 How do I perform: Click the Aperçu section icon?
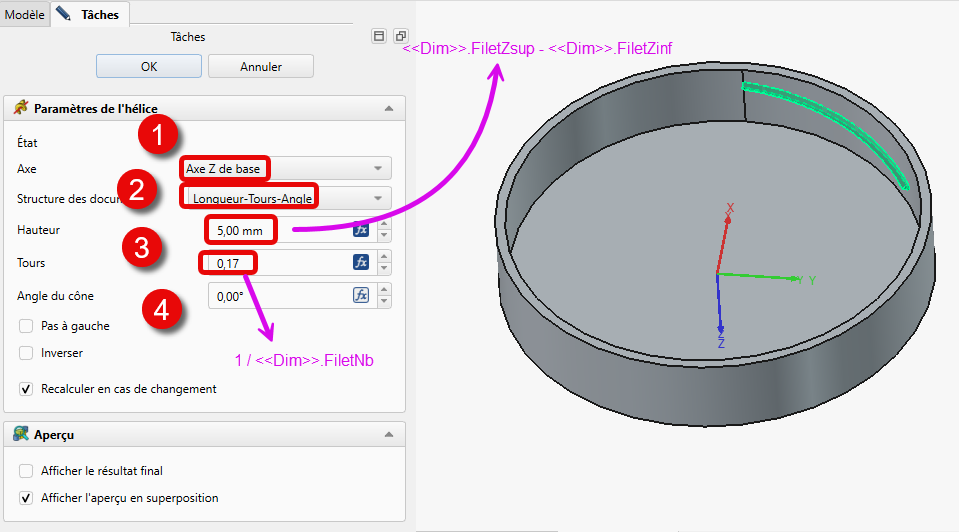point(21,435)
